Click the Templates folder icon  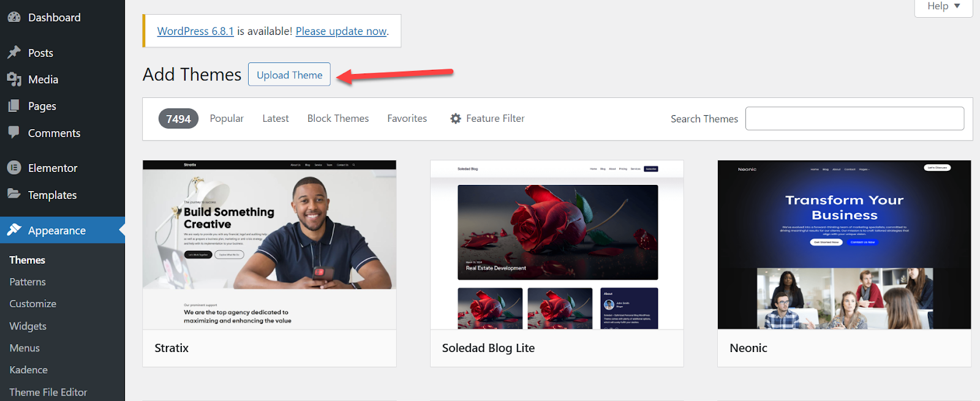click(x=14, y=194)
